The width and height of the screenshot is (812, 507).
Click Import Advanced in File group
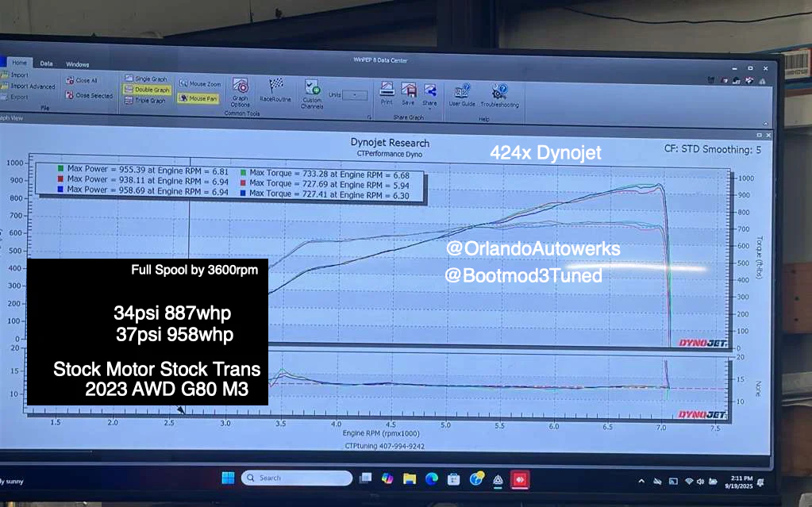coord(29,86)
